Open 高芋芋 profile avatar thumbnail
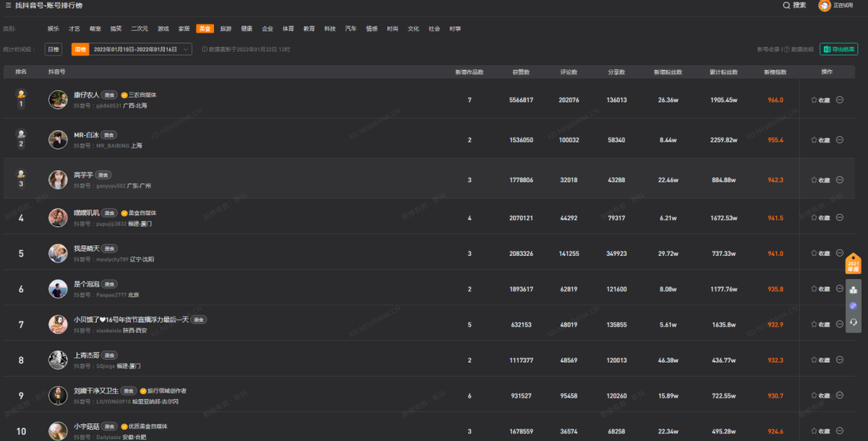Viewport: 868px width, 441px height. [58, 180]
